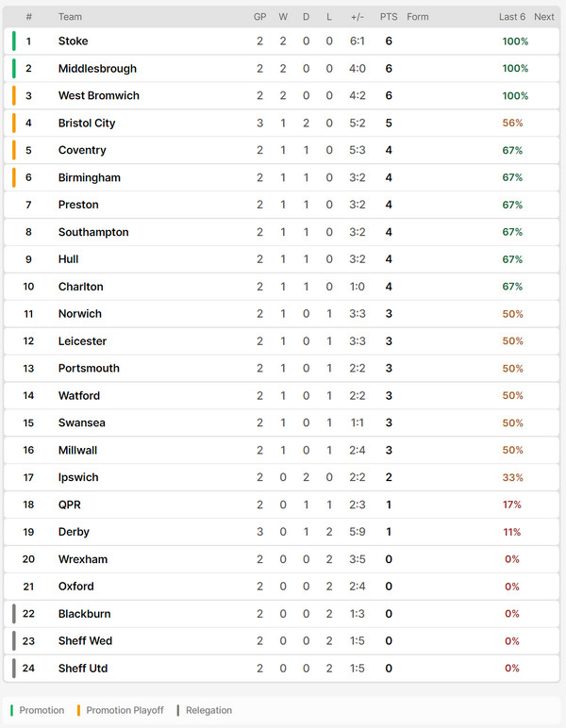Screen dimensions: 566x728
Task: Open the Wrexham team link
Action: [x=83, y=559]
